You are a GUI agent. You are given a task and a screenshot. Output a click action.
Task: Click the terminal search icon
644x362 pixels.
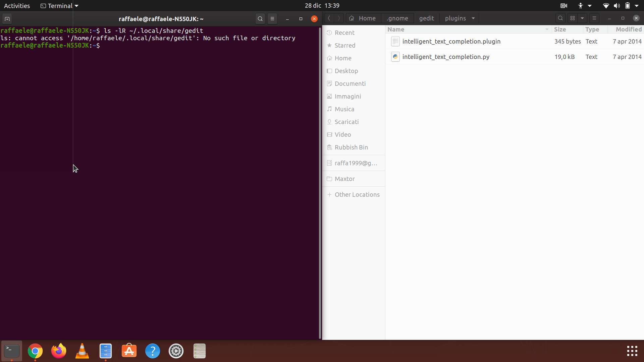260,19
